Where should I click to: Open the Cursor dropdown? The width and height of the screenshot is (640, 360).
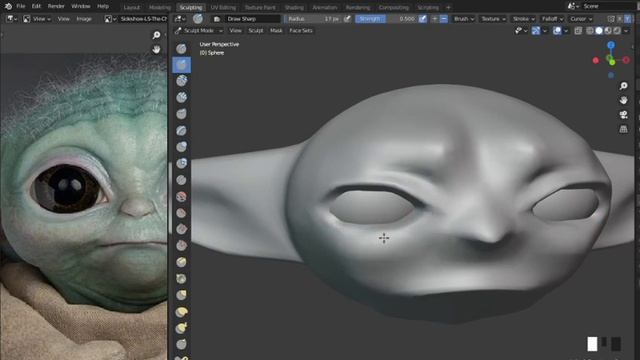581,19
